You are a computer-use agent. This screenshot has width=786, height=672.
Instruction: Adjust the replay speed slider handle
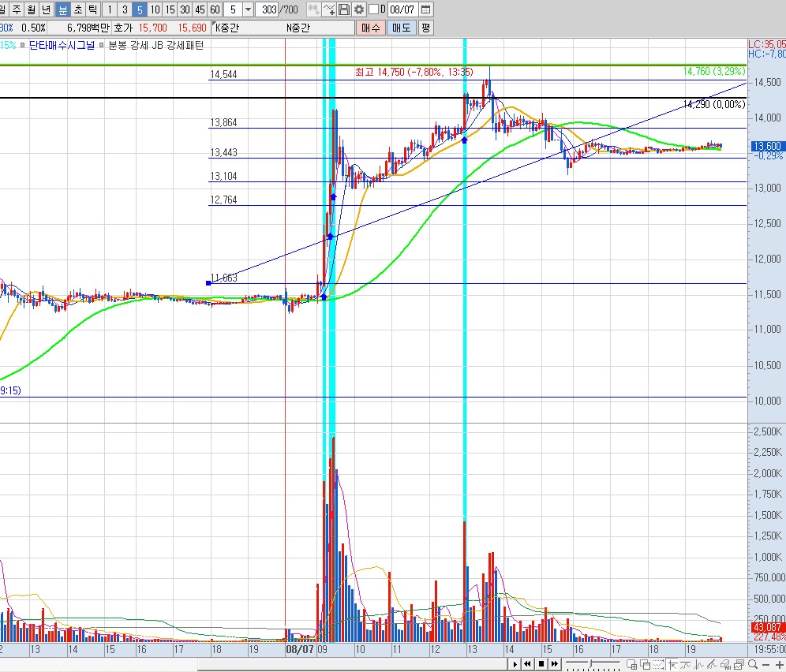(590, 663)
